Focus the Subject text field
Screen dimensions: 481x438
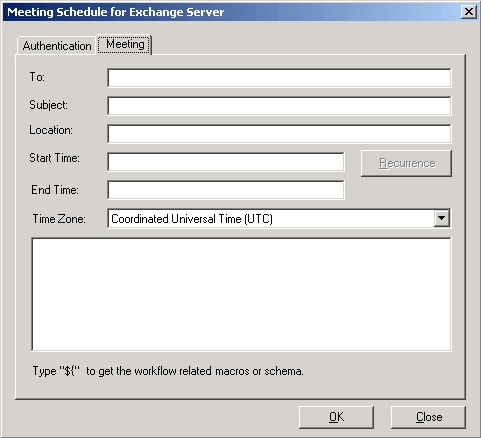279,106
